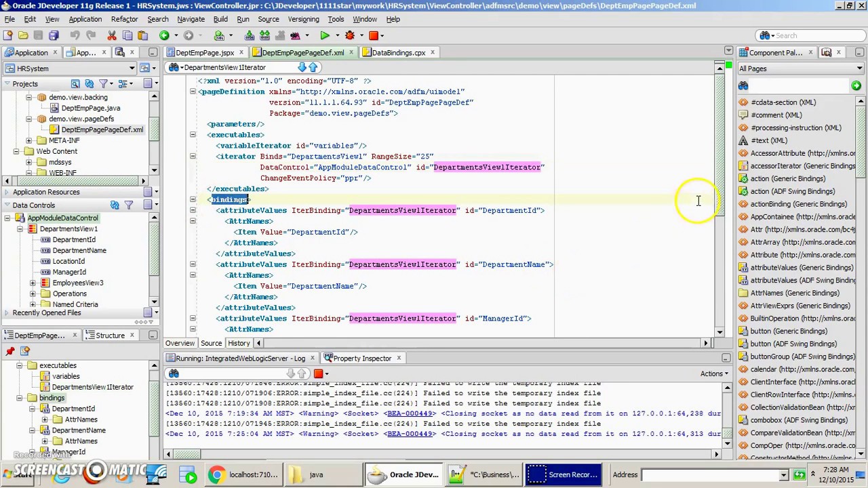Click the green add icon in Component Palette

(856, 86)
